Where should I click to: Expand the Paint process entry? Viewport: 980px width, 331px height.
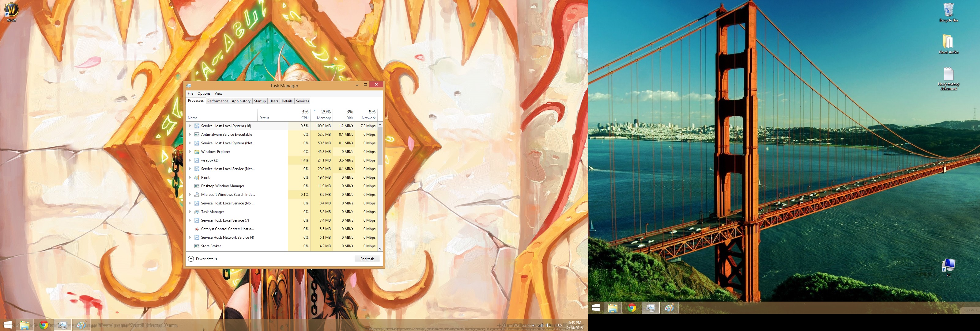[190, 177]
